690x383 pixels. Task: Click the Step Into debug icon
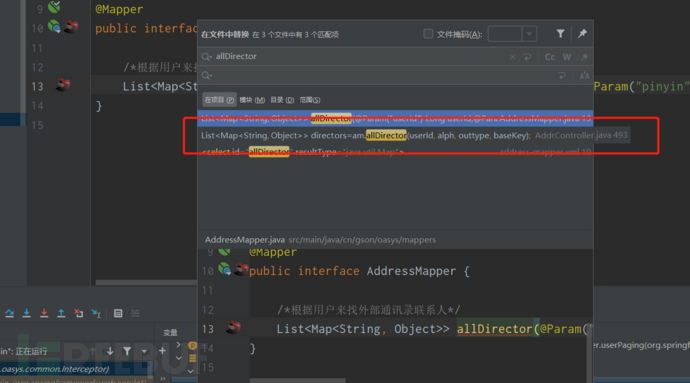coord(26,313)
